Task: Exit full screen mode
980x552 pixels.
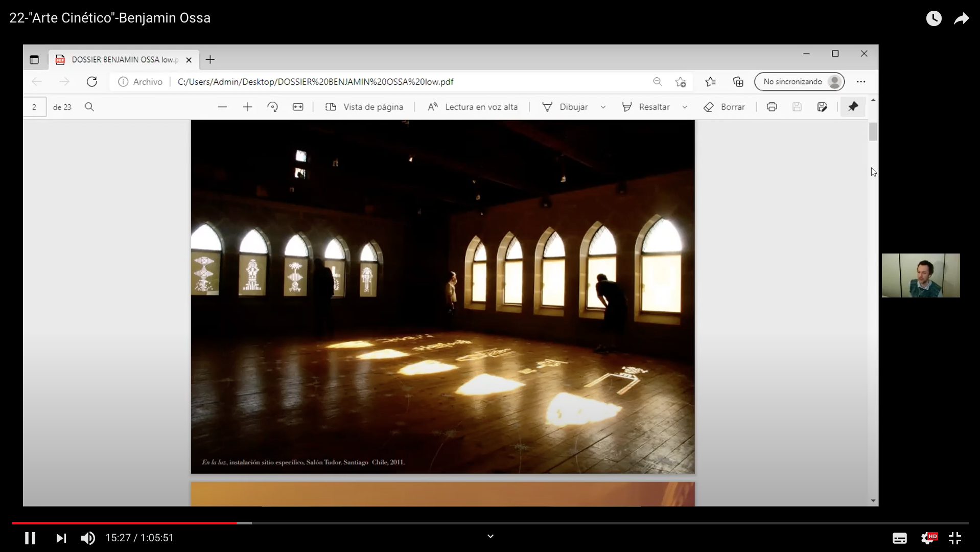Action: (954, 538)
